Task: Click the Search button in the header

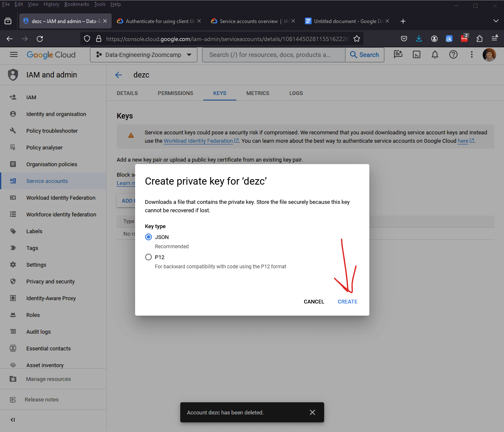Action: [x=364, y=55]
